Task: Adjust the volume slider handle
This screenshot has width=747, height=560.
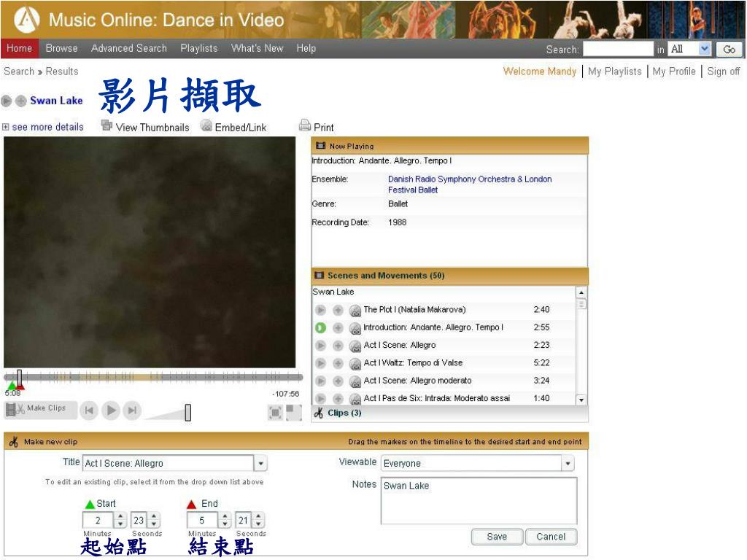Action: [x=188, y=413]
